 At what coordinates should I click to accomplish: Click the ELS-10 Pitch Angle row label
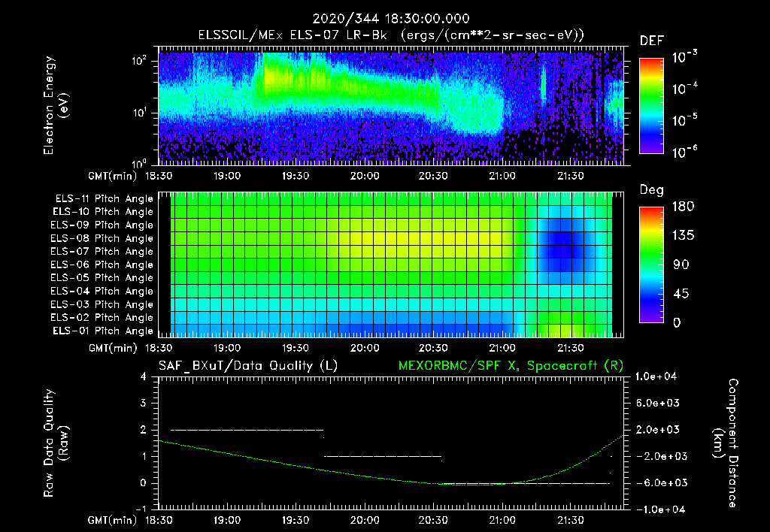103,212
